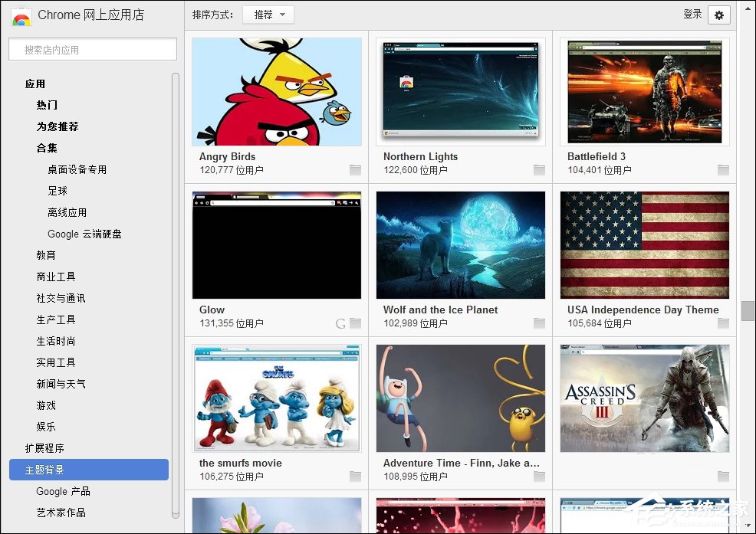
Task: Click the 搜索店内应用 search field
Action: tap(92, 50)
